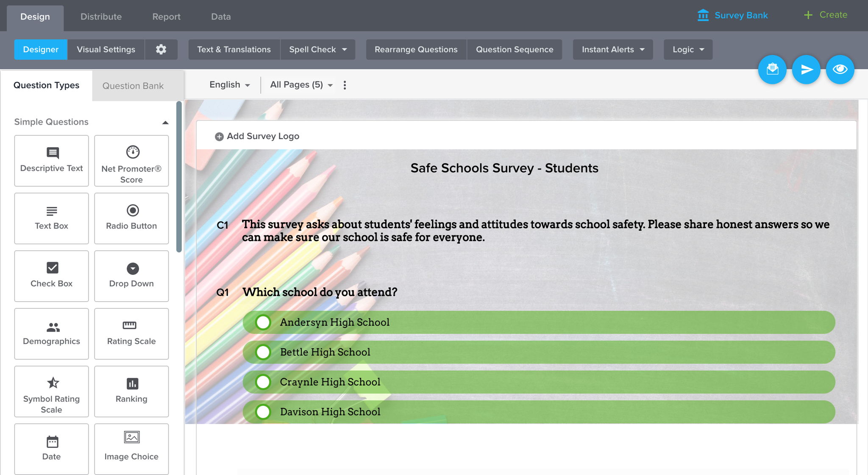
Task: Open the settings gear next to Visual Settings
Action: [x=161, y=50]
